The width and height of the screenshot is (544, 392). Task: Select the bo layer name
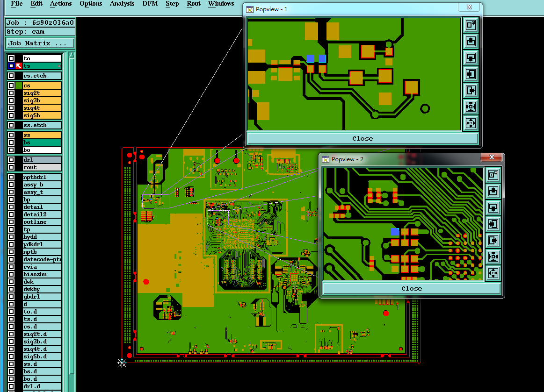(x=42, y=150)
